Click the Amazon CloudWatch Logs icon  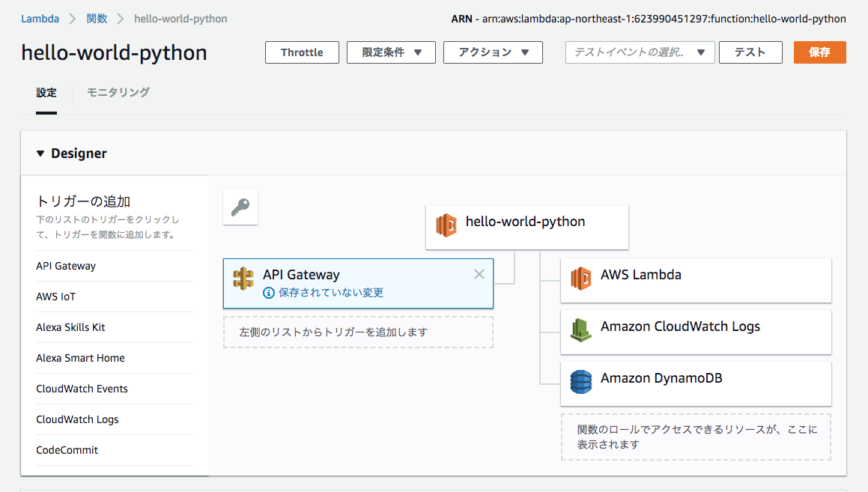coord(581,329)
